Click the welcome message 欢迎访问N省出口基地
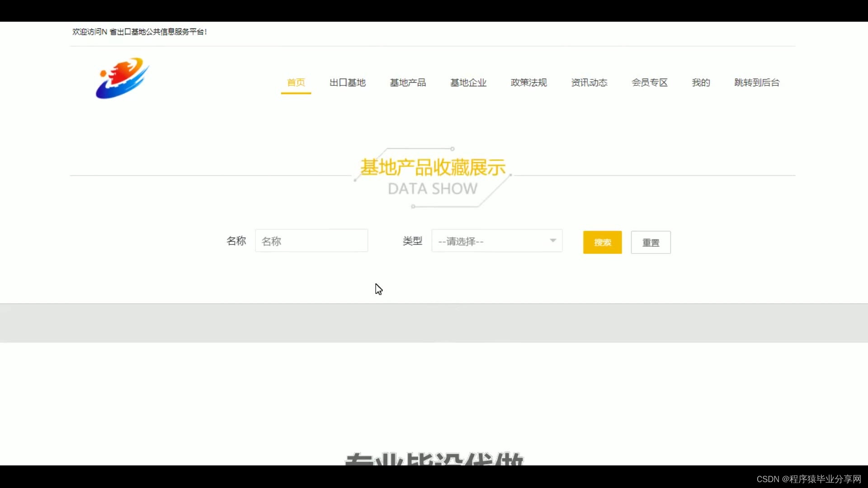This screenshot has width=868, height=488. [139, 32]
